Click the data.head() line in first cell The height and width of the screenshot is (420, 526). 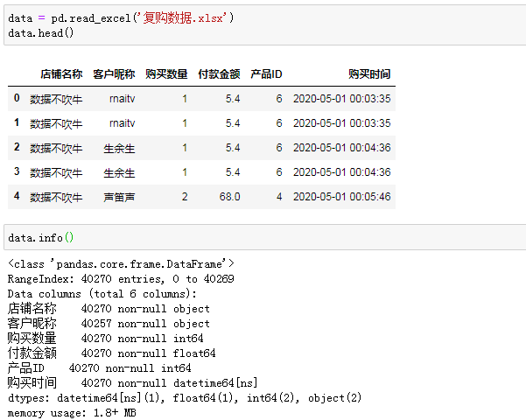(40, 33)
